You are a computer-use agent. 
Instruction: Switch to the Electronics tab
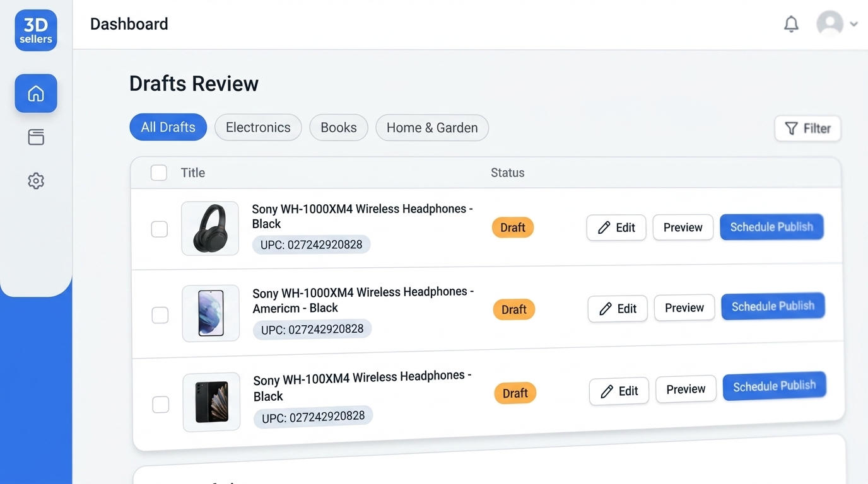click(258, 127)
